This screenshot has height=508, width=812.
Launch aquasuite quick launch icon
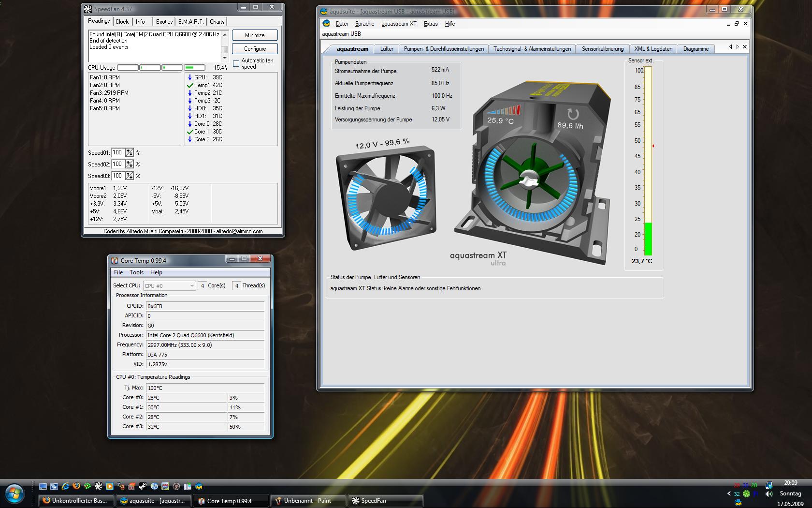click(199, 486)
